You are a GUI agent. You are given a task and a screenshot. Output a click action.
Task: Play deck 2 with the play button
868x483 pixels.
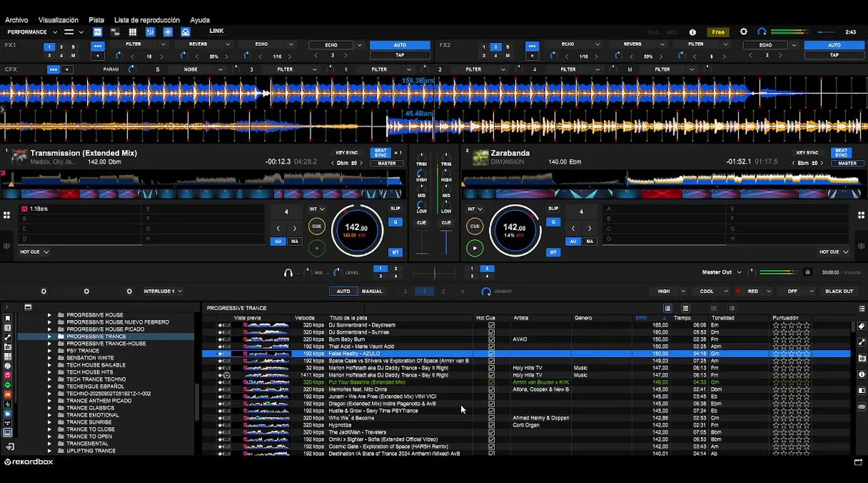point(475,248)
